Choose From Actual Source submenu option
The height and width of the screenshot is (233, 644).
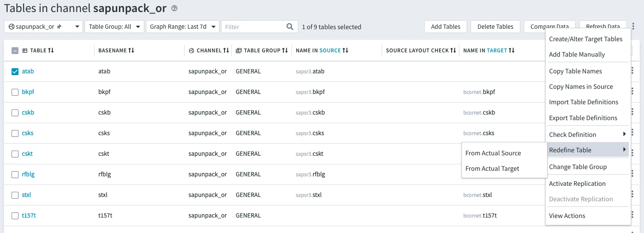(493, 153)
